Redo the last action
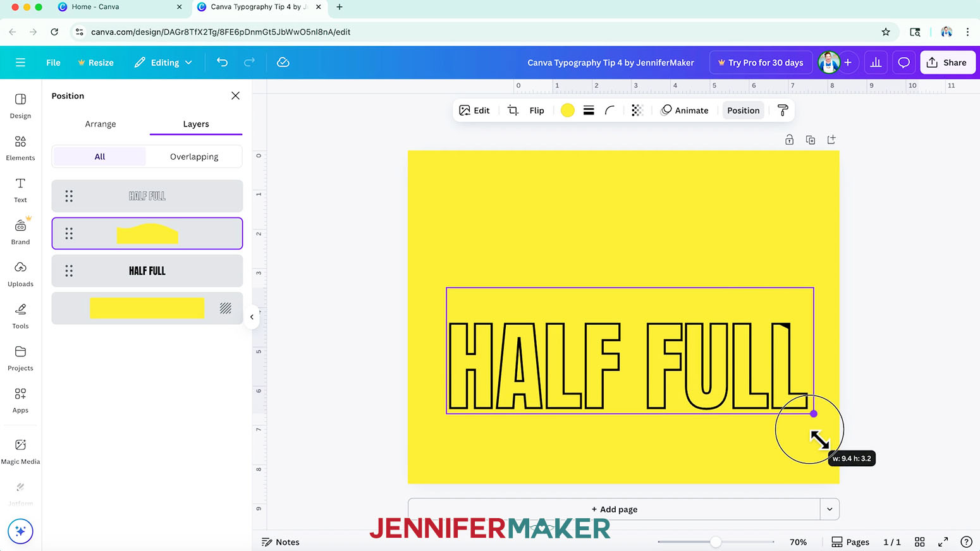980x551 pixels. (250, 62)
